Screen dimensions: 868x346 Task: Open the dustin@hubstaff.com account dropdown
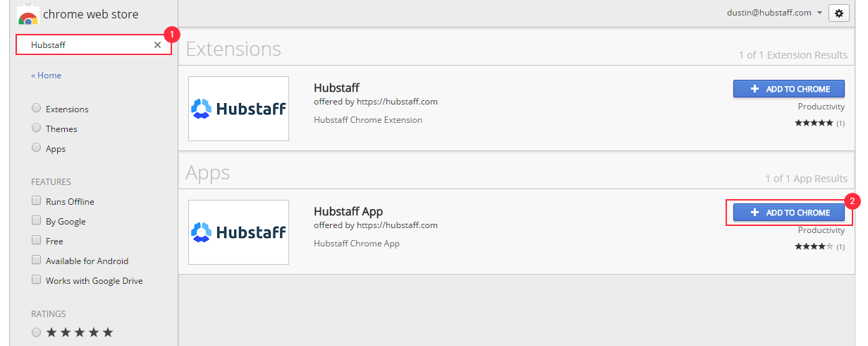(775, 13)
